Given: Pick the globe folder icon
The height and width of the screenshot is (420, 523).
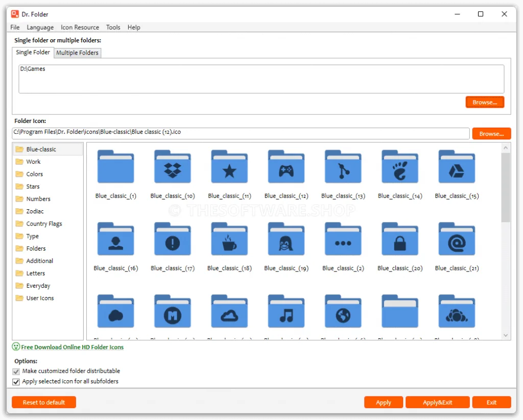Looking at the screenshot, I should (343, 311).
